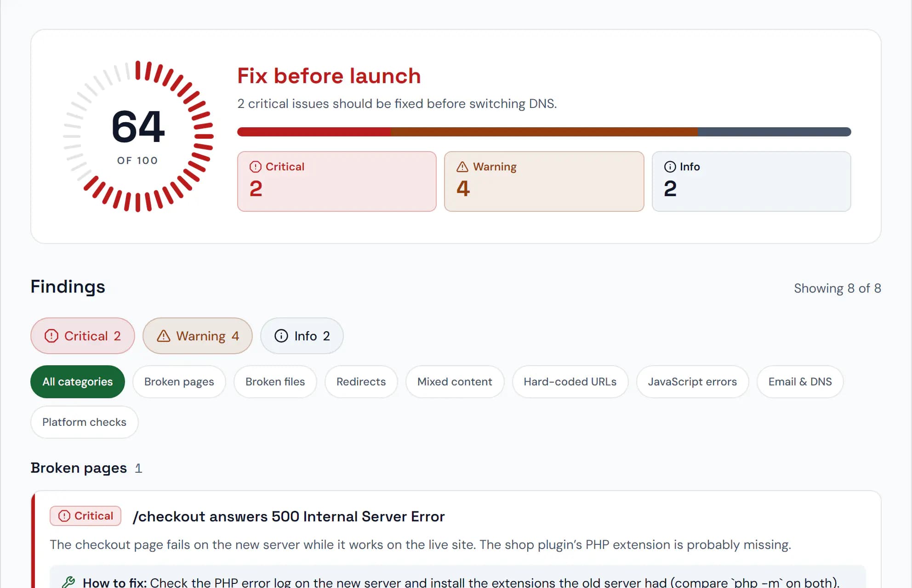Show only Redirects findings
Image resolution: width=912 pixels, height=588 pixels.
tap(361, 382)
